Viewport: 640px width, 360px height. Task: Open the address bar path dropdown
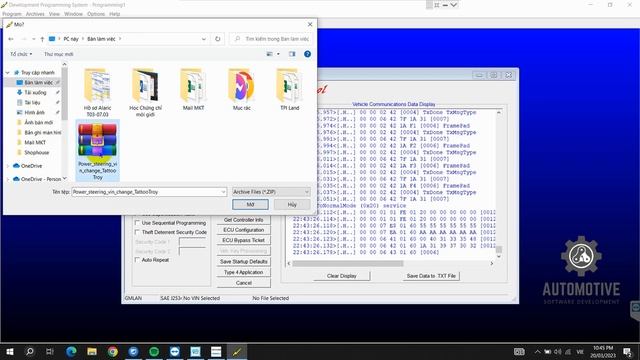click(204, 39)
